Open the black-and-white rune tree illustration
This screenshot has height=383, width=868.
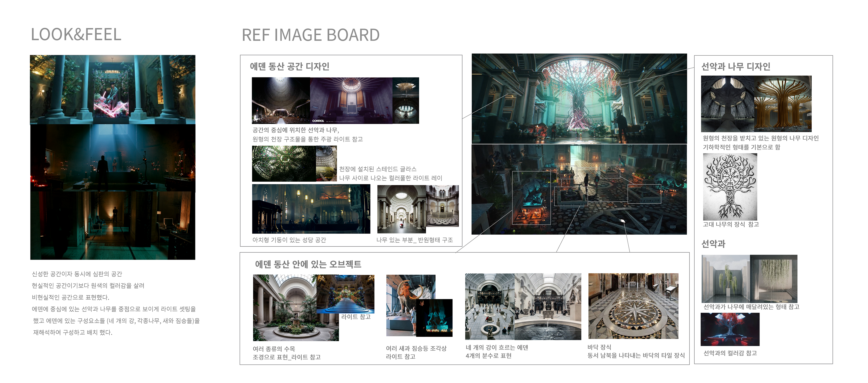click(x=730, y=187)
